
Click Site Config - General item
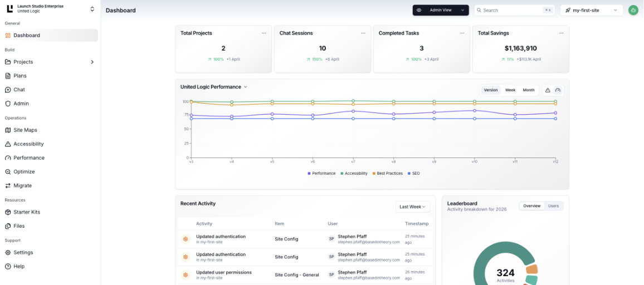point(297,275)
